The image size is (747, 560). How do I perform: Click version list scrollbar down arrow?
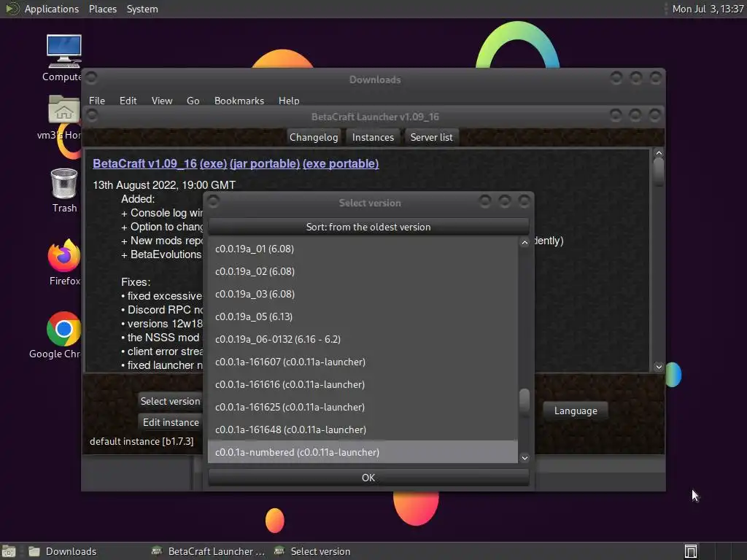[x=525, y=458]
